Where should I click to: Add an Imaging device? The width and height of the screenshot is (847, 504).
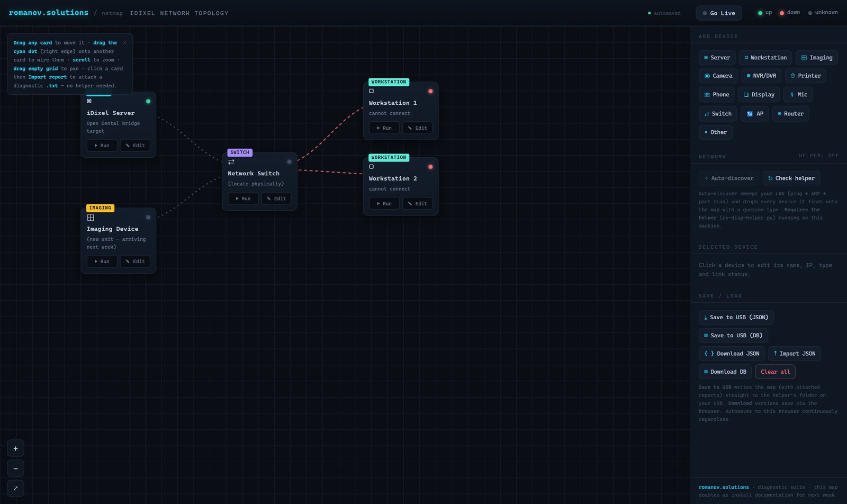[816, 58]
